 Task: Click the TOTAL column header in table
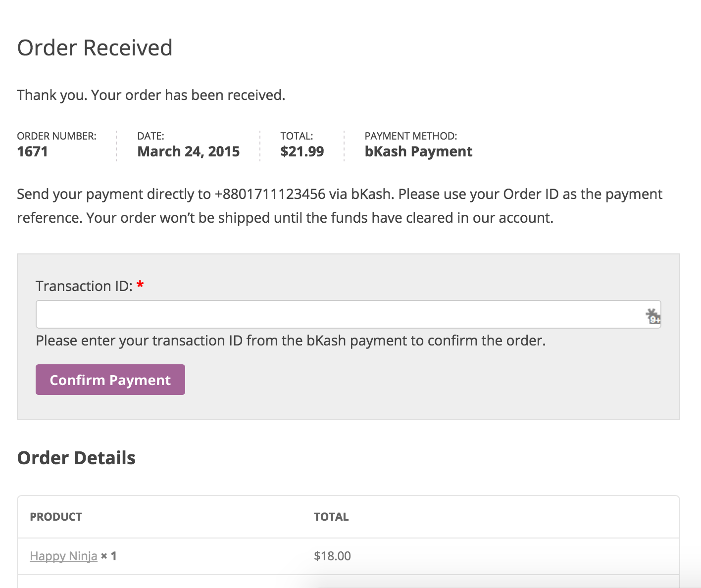[x=331, y=517]
